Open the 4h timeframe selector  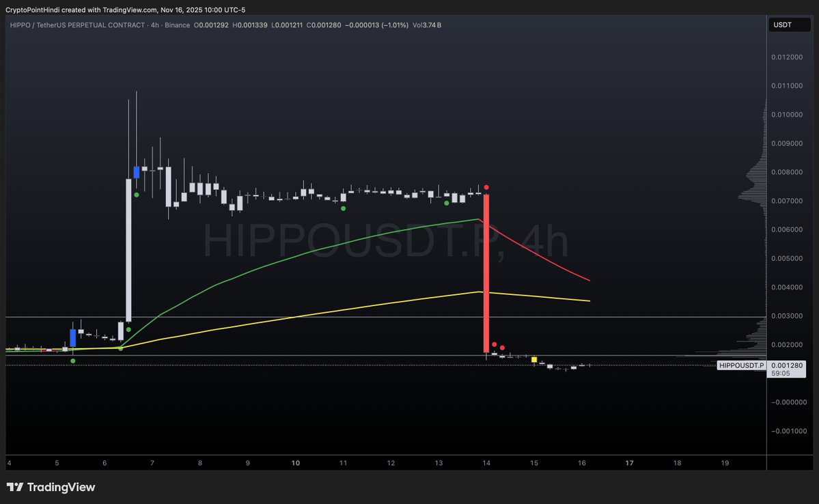point(155,25)
